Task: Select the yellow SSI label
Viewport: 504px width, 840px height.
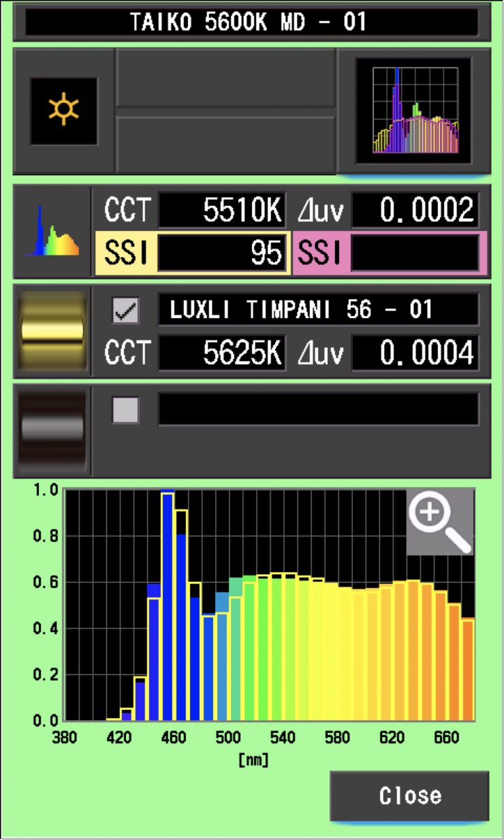Action: pos(126,253)
